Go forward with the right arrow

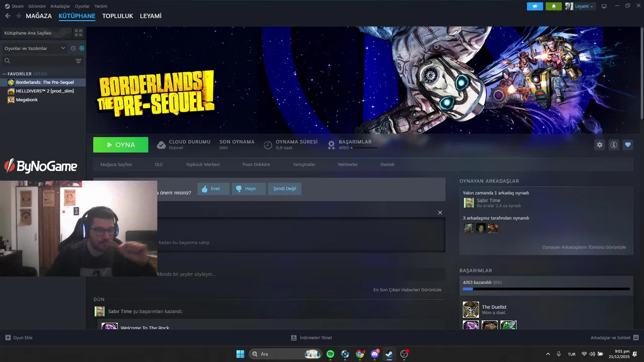[18, 16]
